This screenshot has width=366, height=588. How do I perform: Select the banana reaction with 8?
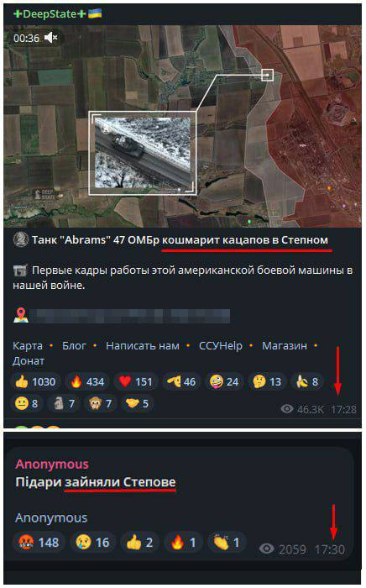(x=307, y=381)
